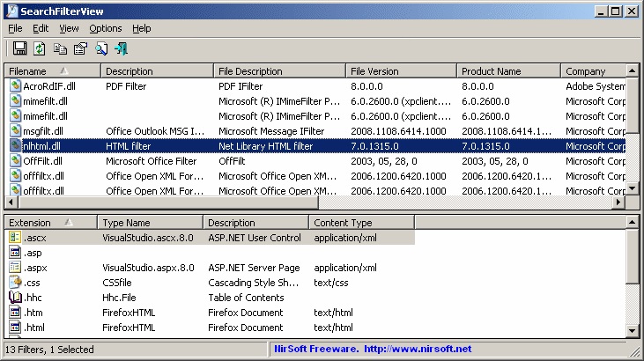Screen dimensions: 644x361
Task: Select the .css extension file icon
Action: click(15, 283)
